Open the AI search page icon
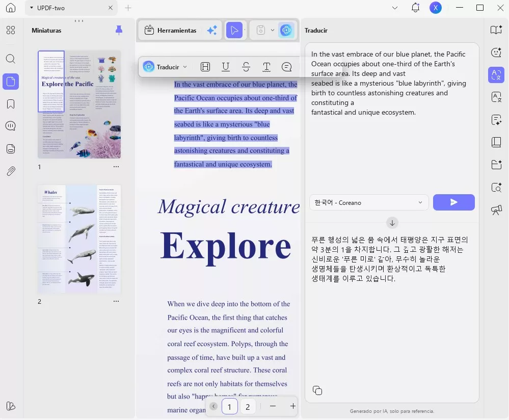Screen dimensions: 509x420 click(x=496, y=187)
